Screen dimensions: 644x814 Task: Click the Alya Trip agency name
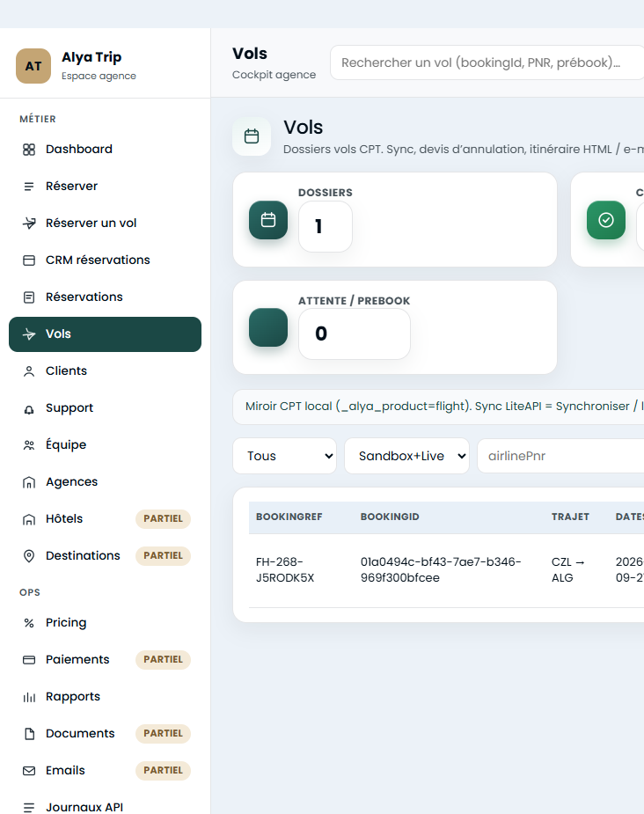[x=91, y=57]
